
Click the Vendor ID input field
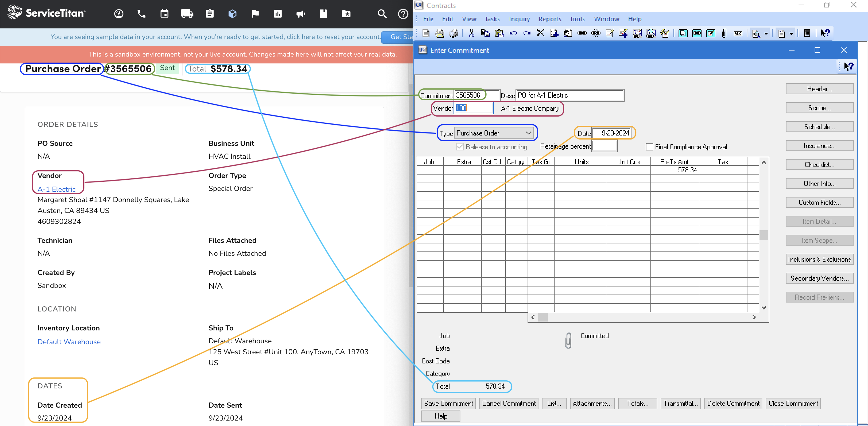point(473,108)
